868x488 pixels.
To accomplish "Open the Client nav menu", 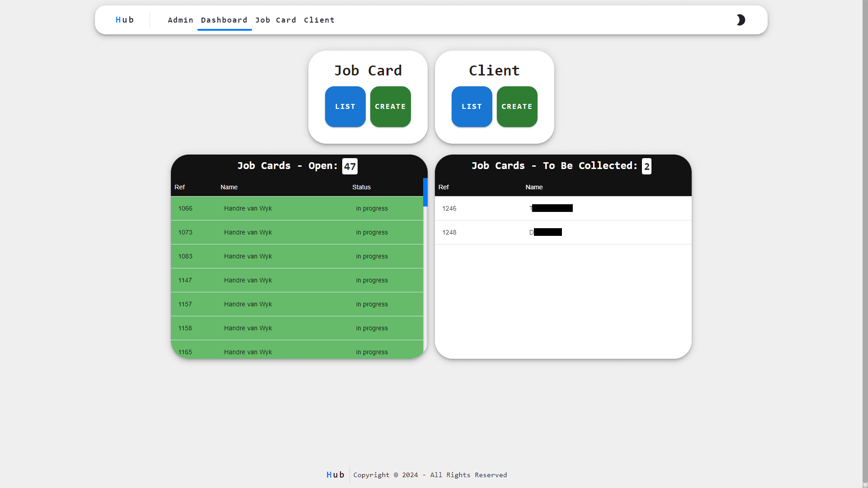I will (319, 20).
